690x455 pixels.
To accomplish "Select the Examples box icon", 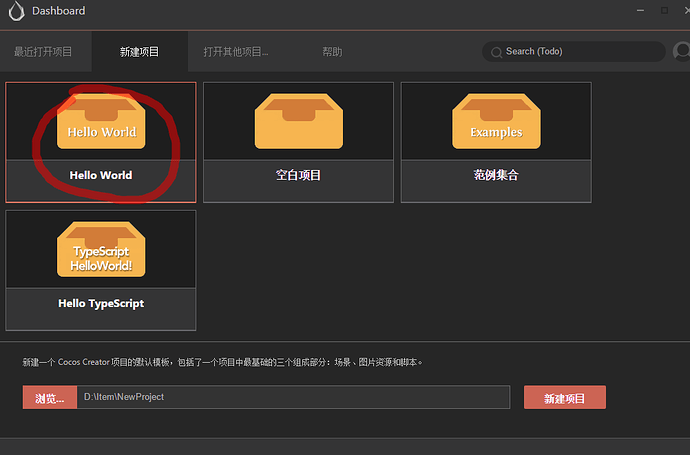I will [x=496, y=121].
